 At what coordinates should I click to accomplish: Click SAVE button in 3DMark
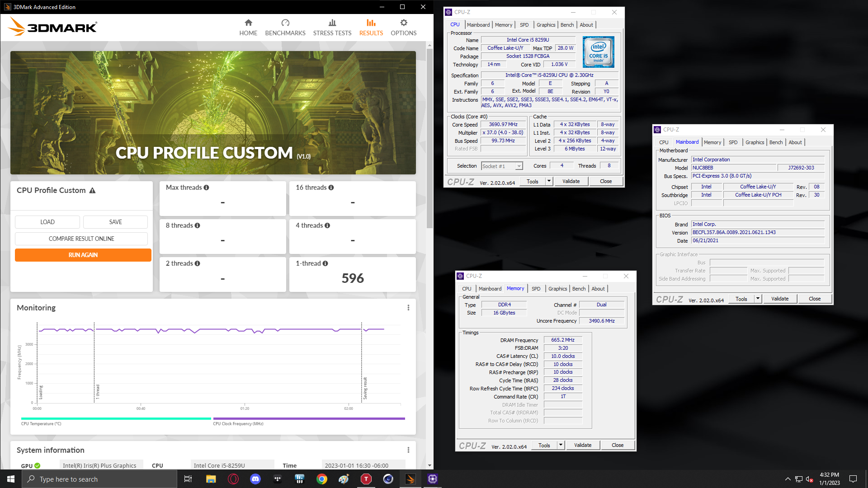coord(115,222)
